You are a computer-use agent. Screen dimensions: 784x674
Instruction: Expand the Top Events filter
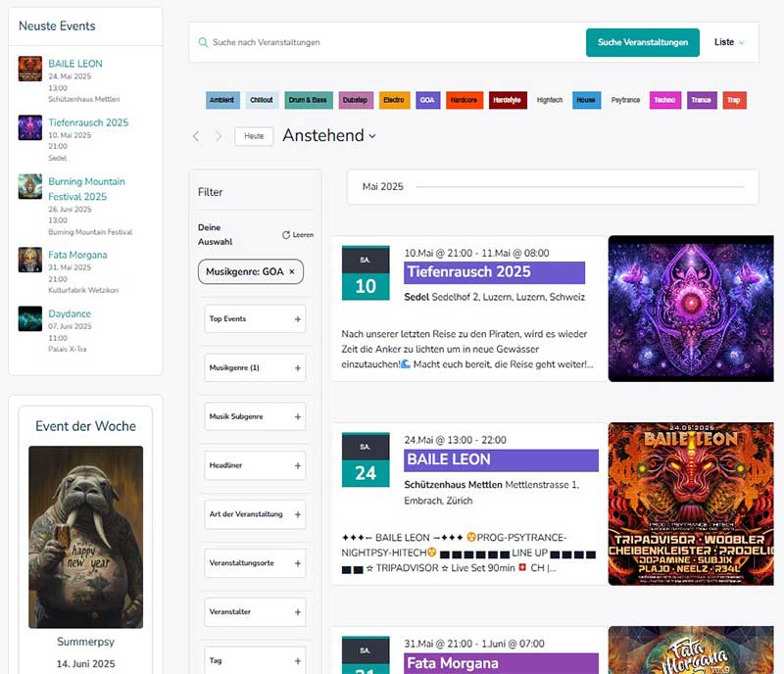click(298, 319)
